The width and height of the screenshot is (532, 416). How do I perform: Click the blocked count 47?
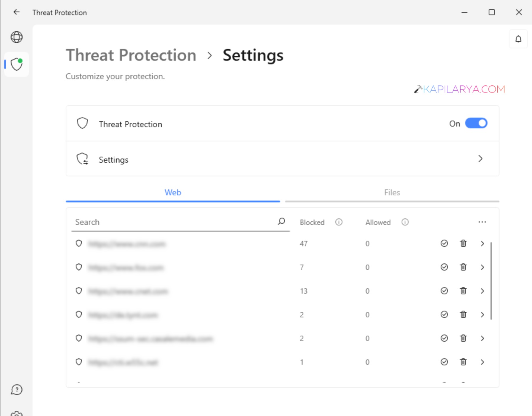(x=304, y=244)
